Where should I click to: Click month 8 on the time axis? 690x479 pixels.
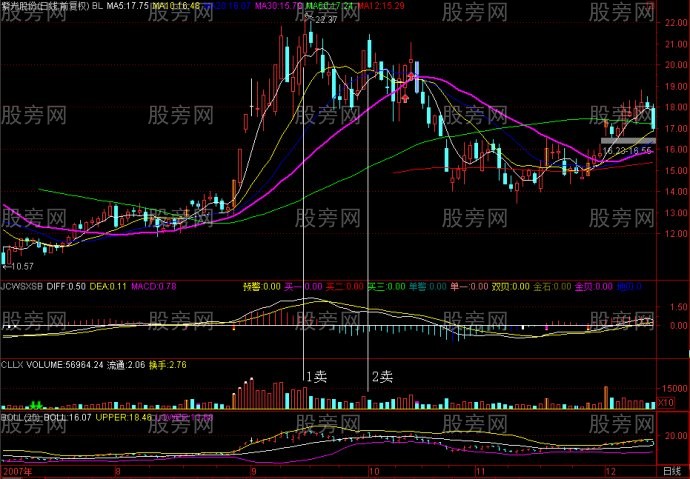click(x=117, y=472)
